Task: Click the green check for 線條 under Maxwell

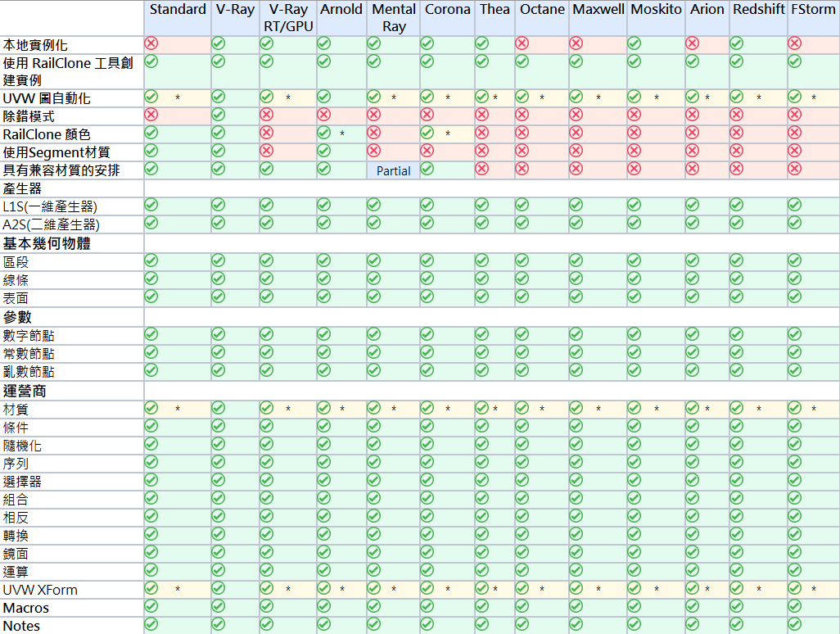Action: coord(576,279)
